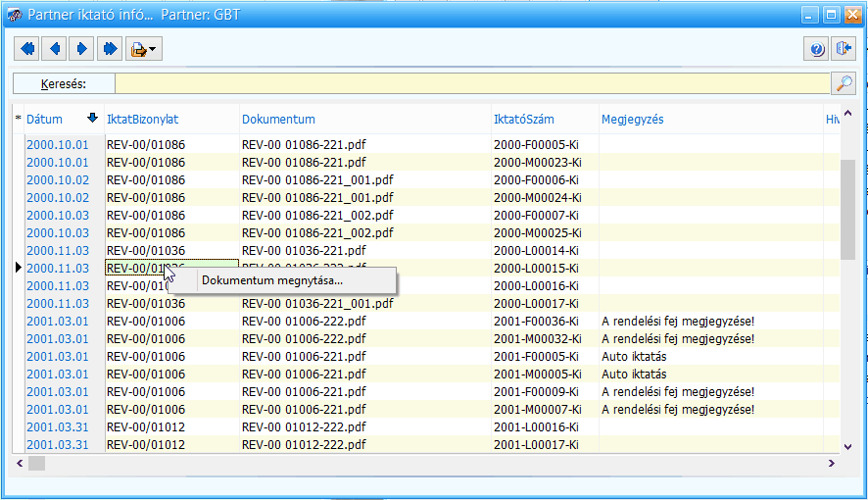Select cell 2000-F00007-Ki
The image size is (868, 500).
(x=536, y=216)
